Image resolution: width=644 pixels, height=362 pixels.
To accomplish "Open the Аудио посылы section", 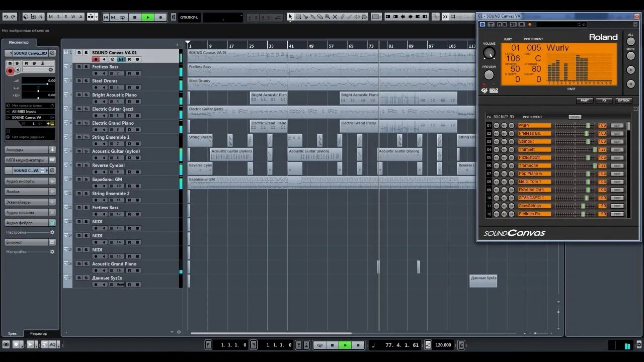I will point(30,212).
